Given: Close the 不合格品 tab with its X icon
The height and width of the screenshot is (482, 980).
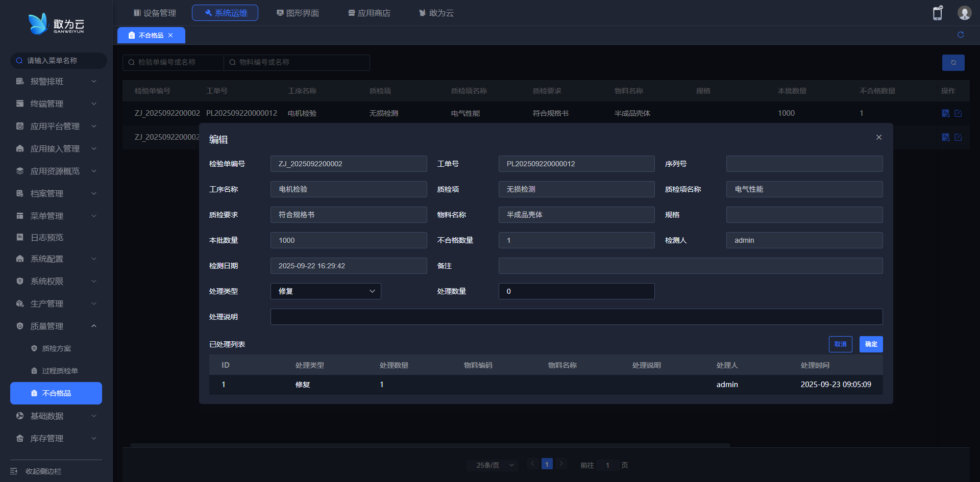Looking at the screenshot, I should click(170, 35).
